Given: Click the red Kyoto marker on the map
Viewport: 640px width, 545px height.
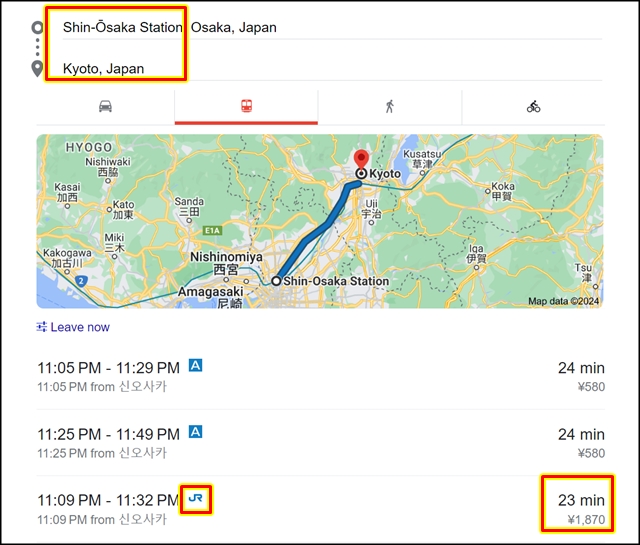Looking at the screenshot, I should [x=361, y=159].
